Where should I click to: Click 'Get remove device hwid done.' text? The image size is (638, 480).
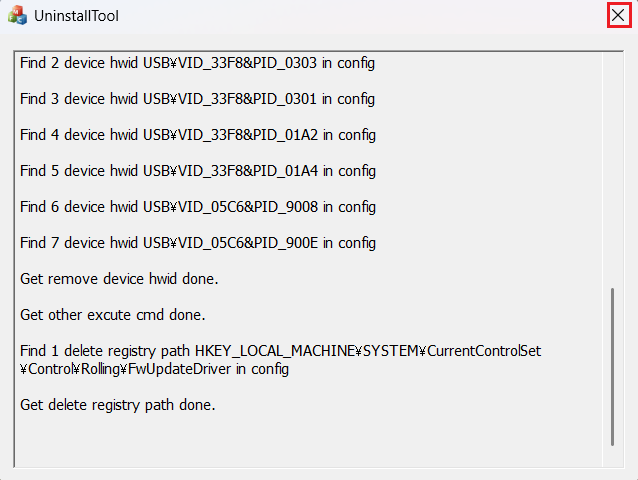119,279
